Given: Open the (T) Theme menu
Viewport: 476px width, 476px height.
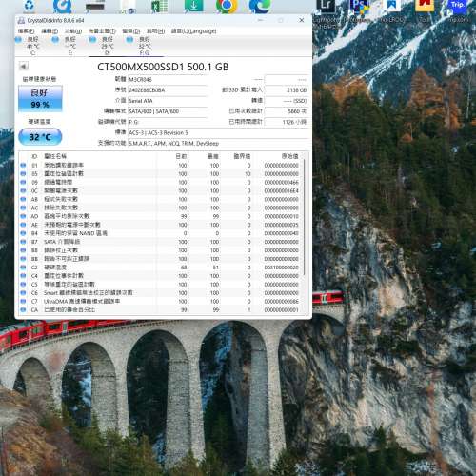Looking at the screenshot, I should tap(102, 31).
